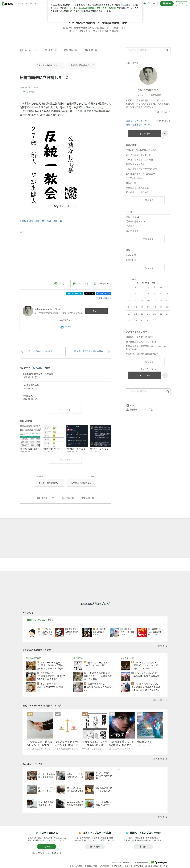Click the リブログする button

[101, 284]
